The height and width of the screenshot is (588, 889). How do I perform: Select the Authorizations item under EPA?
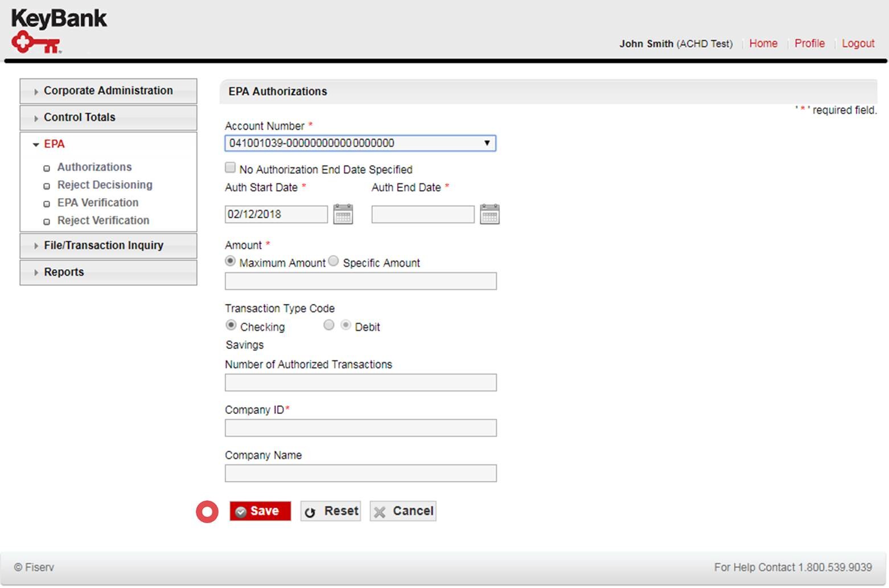pos(94,167)
